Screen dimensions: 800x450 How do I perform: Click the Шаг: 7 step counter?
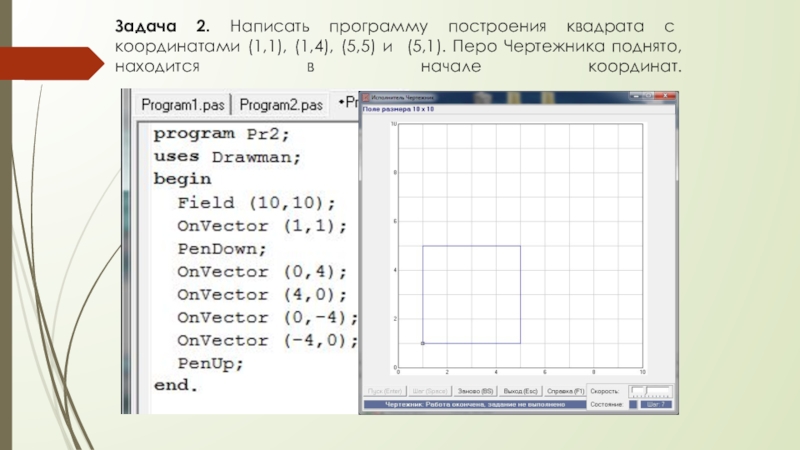(656, 405)
